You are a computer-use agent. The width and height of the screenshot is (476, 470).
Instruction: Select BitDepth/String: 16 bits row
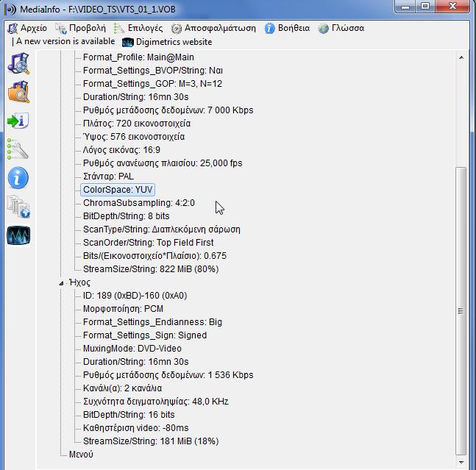129,415
